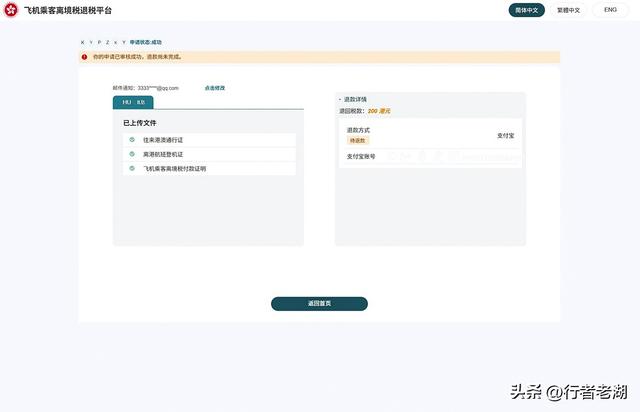Image resolution: width=640 pixels, height=412 pixels.
Task: Click the masked email address 3333***@qq.com
Action: click(158, 88)
